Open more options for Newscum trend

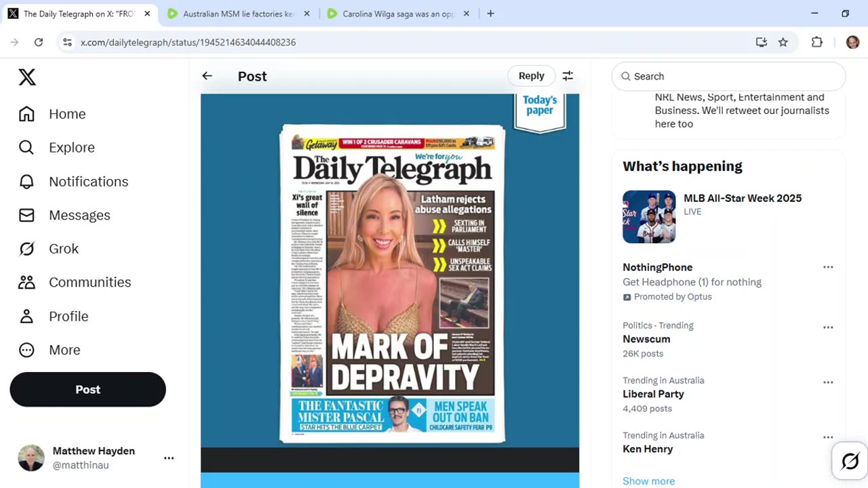click(828, 327)
